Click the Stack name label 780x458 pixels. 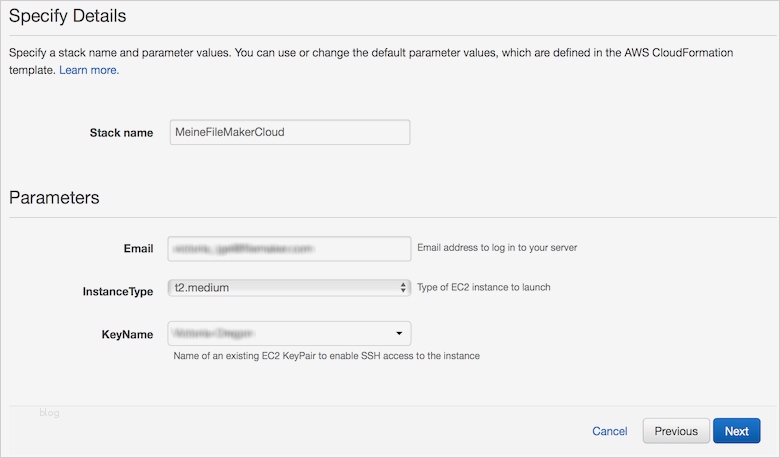121,133
